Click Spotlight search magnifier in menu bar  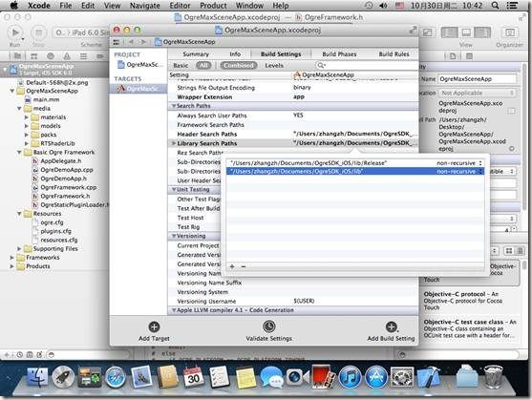coord(496,6)
